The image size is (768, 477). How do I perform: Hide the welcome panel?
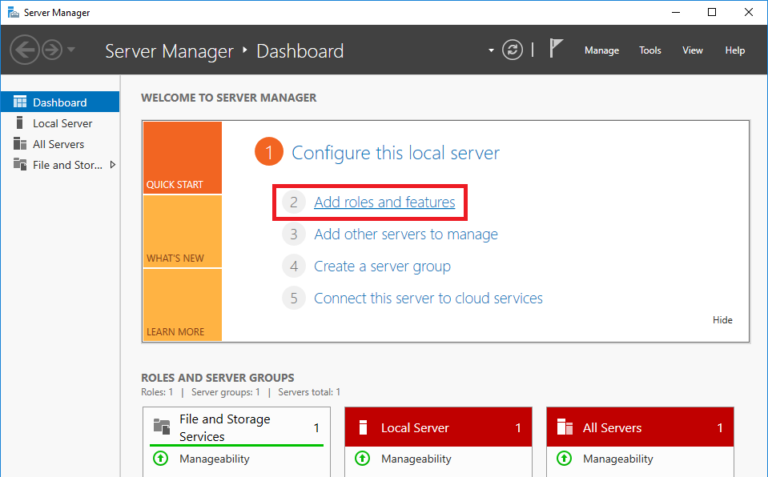click(x=722, y=320)
